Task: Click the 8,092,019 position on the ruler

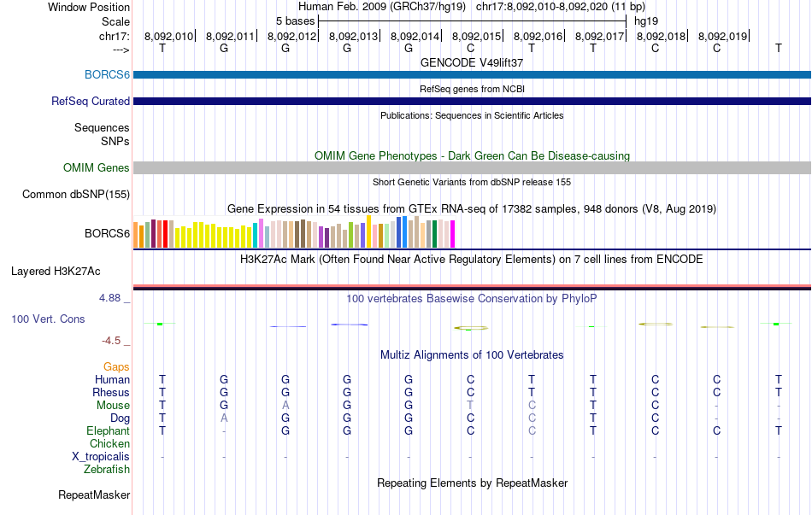Action: tap(723, 36)
